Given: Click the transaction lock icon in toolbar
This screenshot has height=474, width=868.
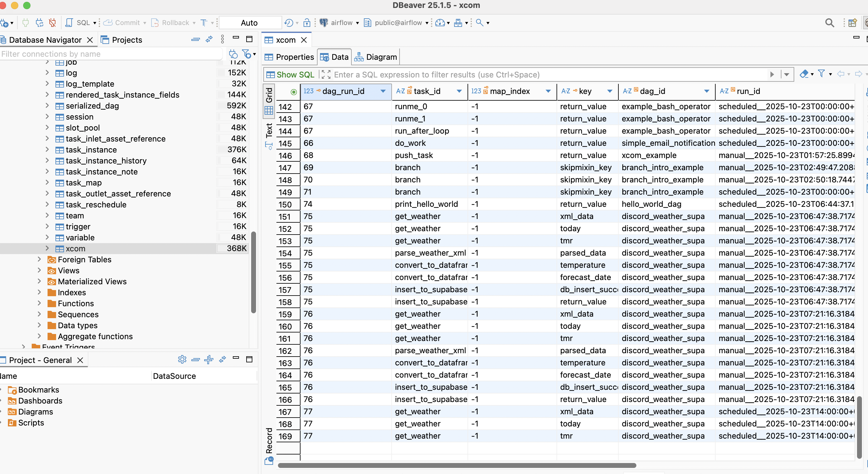Looking at the screenshot, I should tap(307, 23).
